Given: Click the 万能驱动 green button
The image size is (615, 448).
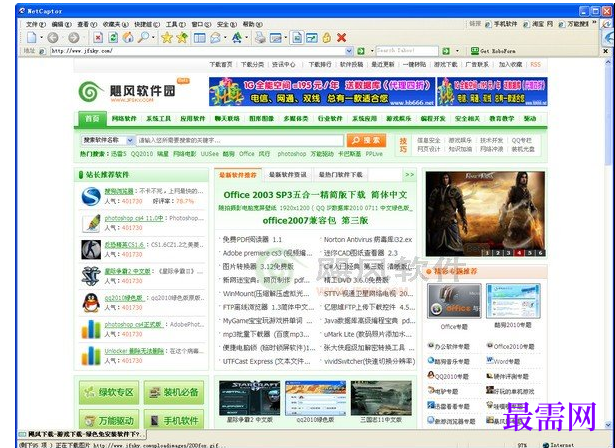Looking at the screenshot, I should (109, 420).
